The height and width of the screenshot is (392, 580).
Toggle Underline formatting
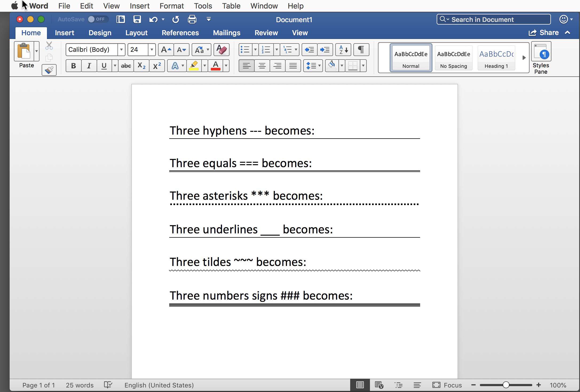coord(104,66)
